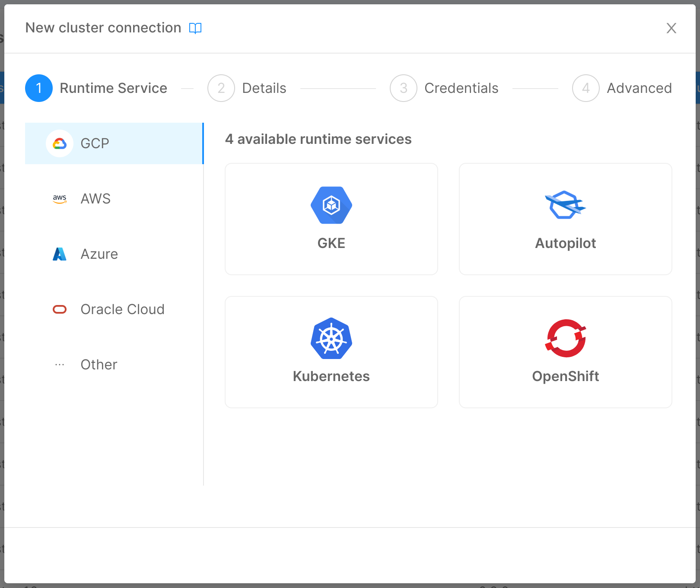Select the Kubernetes runtime service icon
Image resolution: width=700 pixels, height=588 pixels.
331,338
